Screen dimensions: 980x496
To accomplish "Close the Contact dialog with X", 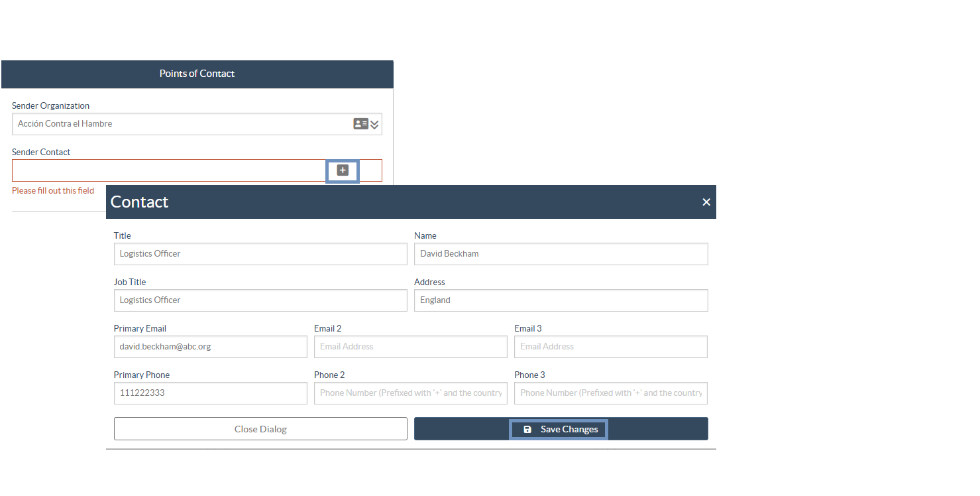I will (706, 202).
